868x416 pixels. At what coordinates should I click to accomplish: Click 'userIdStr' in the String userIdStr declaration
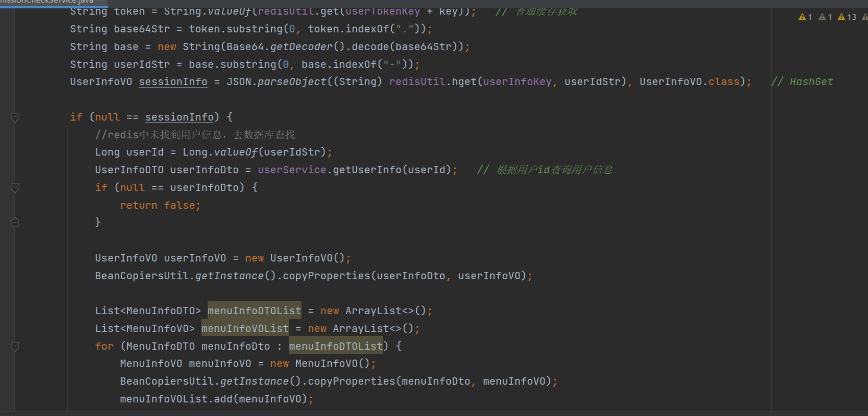point(142,65)
